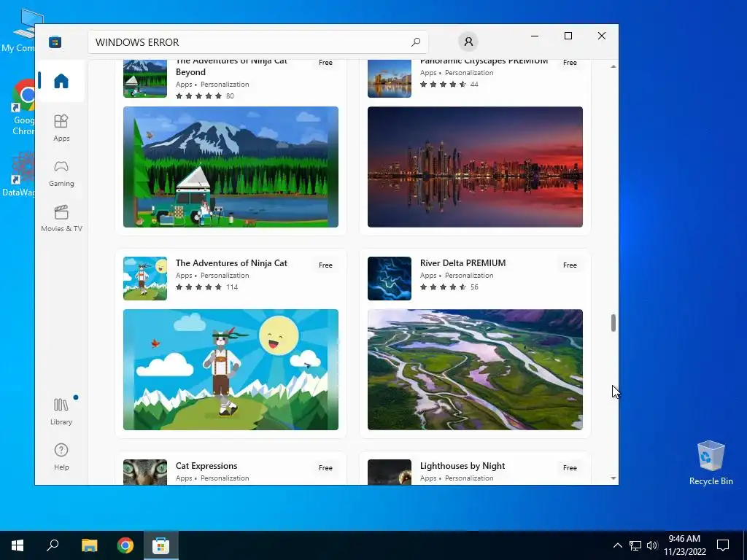
Task: Click Free on River Delta PREMIUM
Action: click(x=570, y=265)
